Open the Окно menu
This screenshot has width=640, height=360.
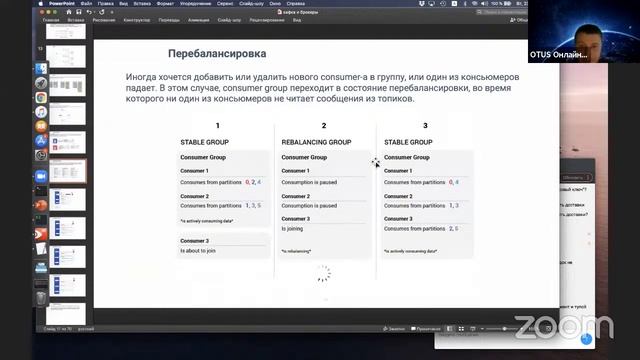pos(275,3)
